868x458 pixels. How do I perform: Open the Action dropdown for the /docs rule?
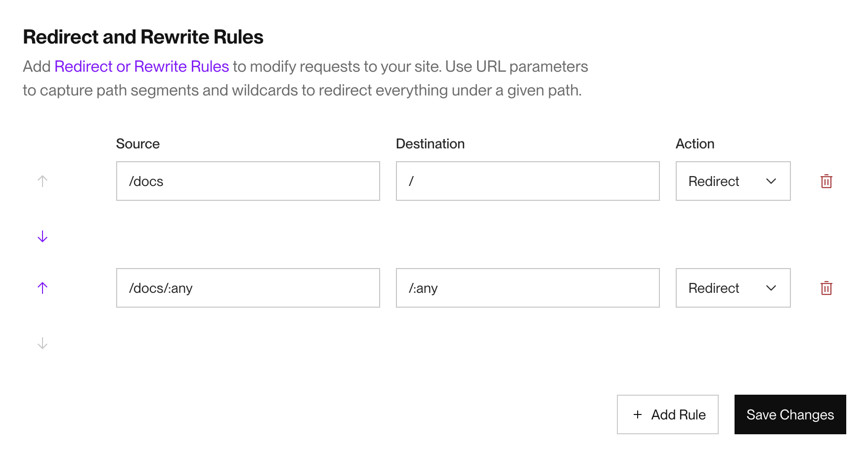point(733,181)
